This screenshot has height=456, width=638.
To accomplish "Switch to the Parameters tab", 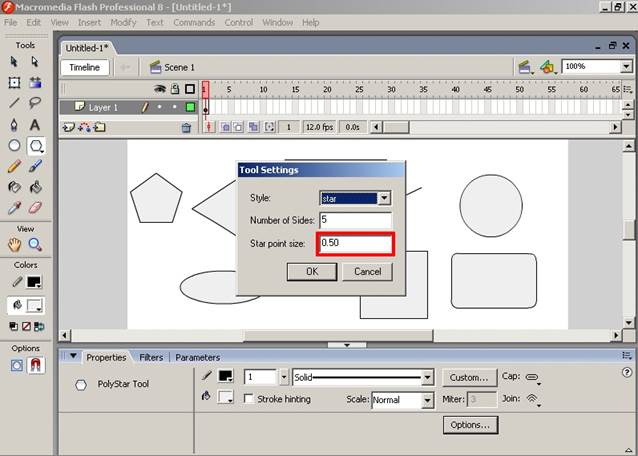I will (x=198, y=358).
